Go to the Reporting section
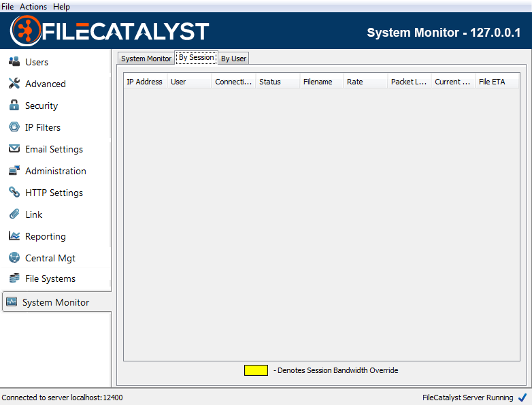This screenshot has width=532, height=405. (46, 236)
